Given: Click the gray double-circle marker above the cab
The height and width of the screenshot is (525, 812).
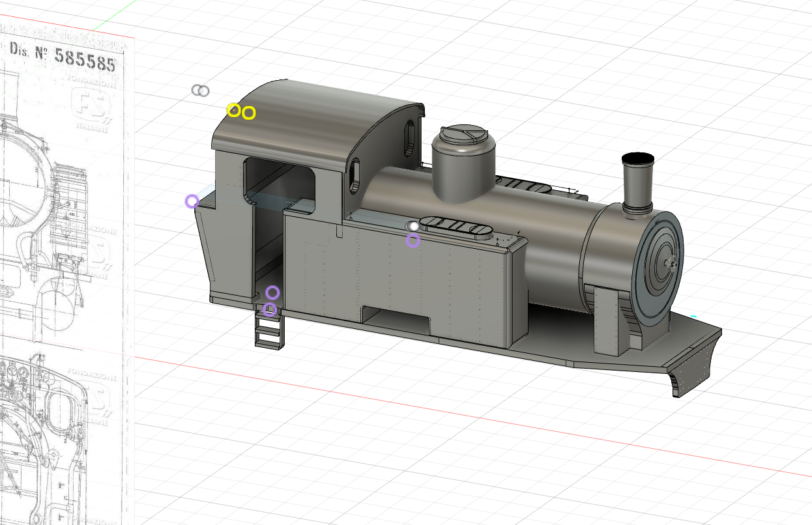Looking at the screenshot, I should [x=201, y=91].
